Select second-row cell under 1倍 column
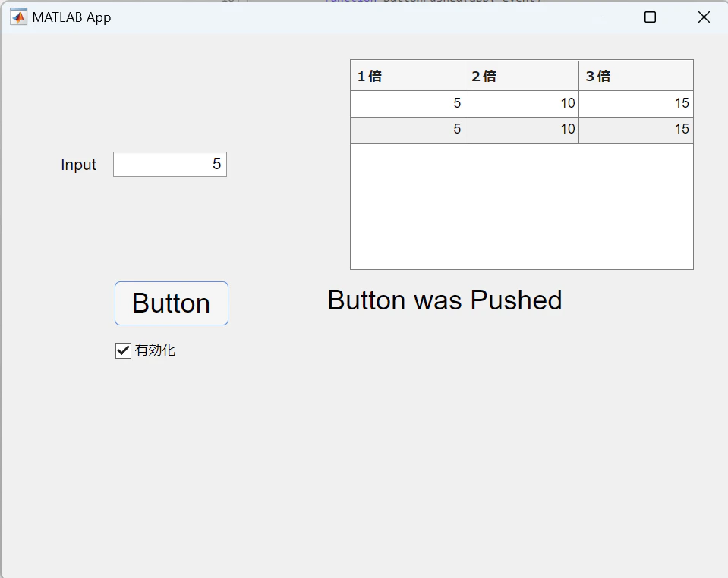The image size is (728, 578). [408, 130]
